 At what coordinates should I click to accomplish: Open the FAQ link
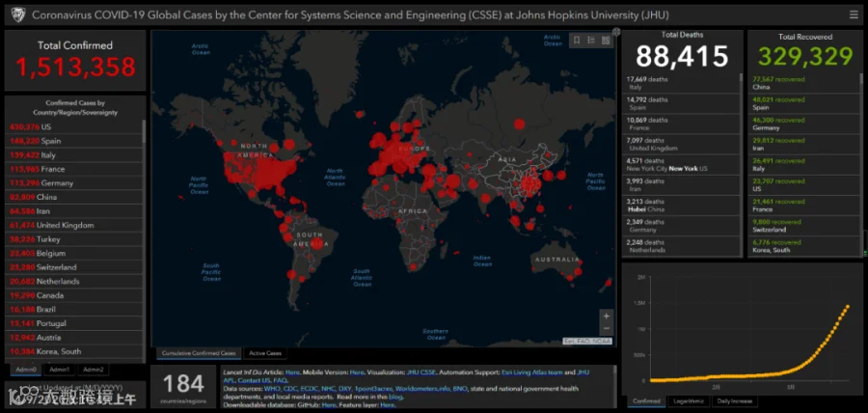point(280,381)
